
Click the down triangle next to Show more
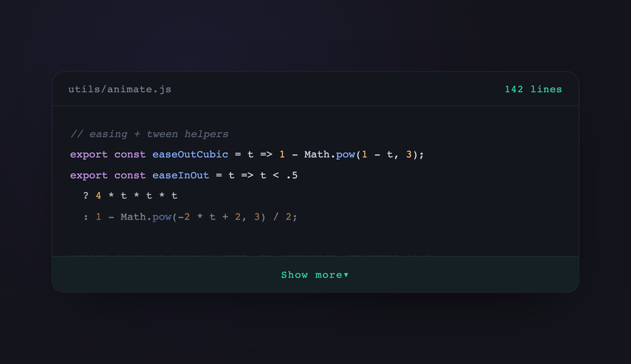click(346, 275)
